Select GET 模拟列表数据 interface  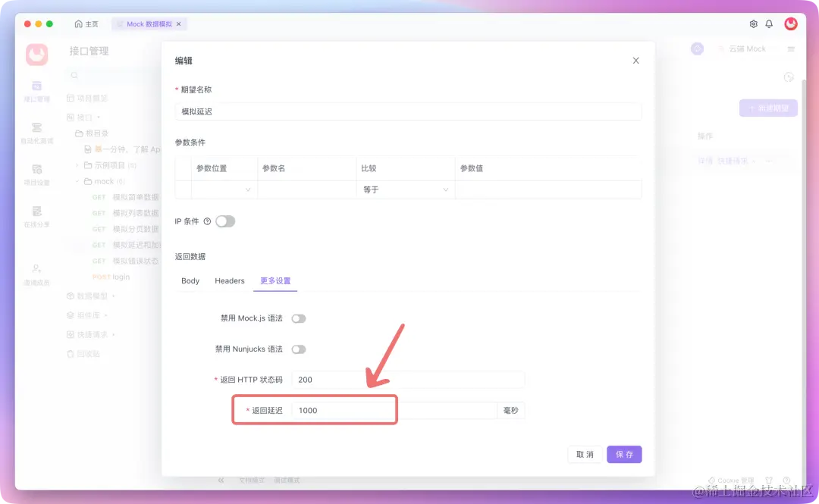[x=125, y=213]
